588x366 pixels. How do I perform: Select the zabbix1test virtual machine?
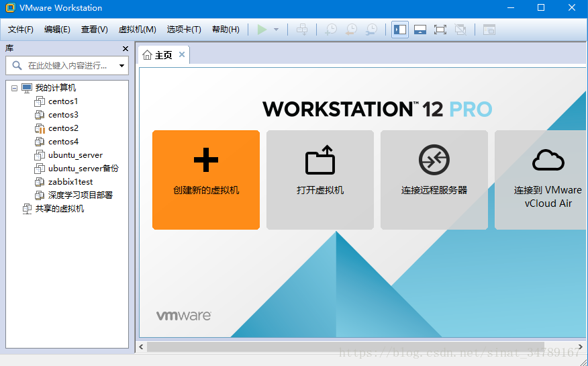coord(70,182)
